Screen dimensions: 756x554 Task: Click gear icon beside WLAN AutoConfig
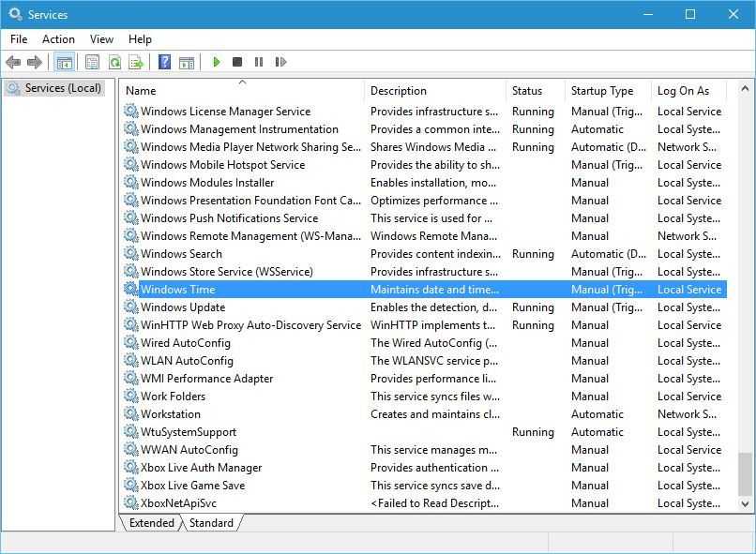pyautogui.click(x=130, y=360)
